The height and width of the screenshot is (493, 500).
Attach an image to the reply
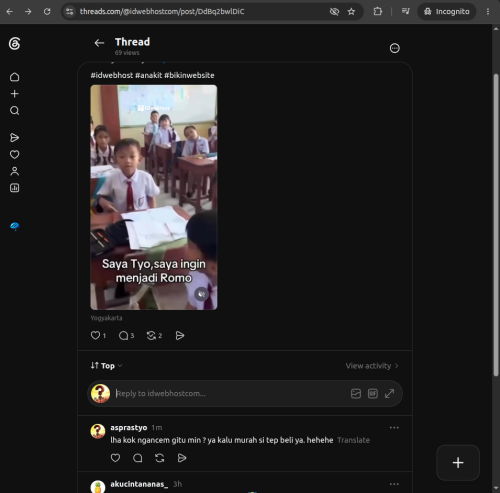[x=356, y=394]
